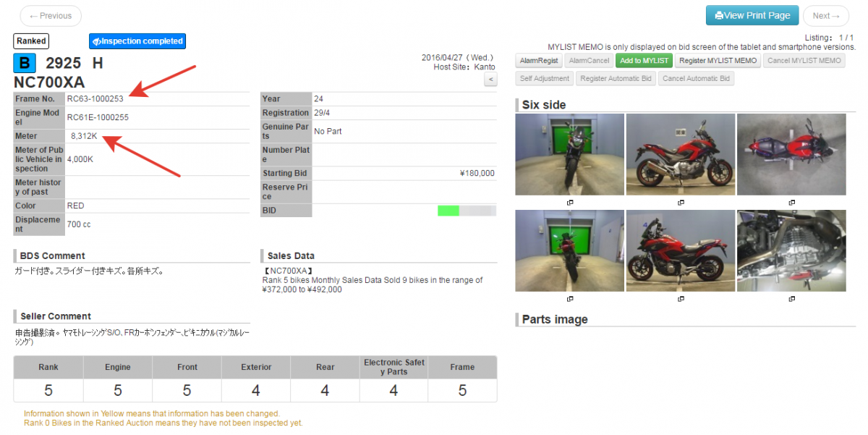
Task: Open the View Print Page
Action: tap(752, 15)
